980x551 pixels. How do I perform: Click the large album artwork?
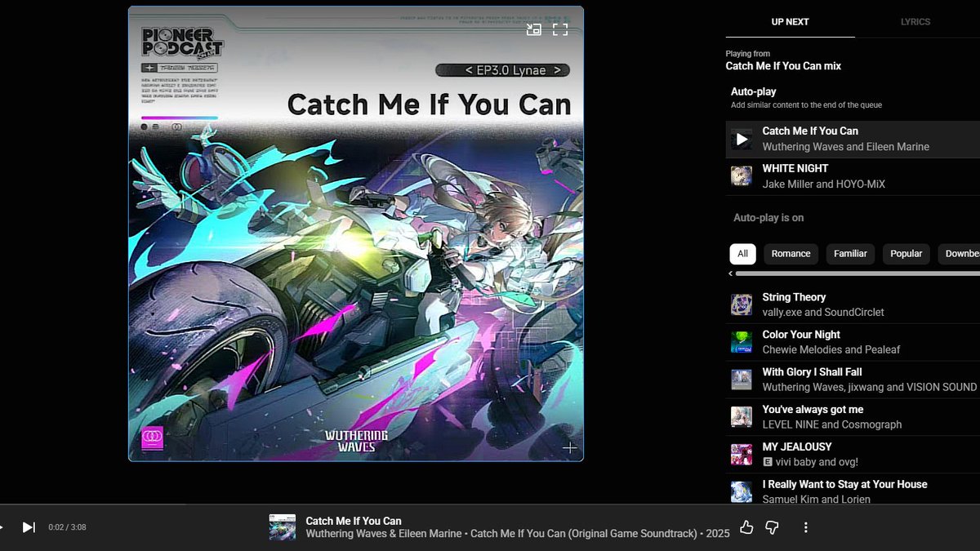[x=356, y=233]
